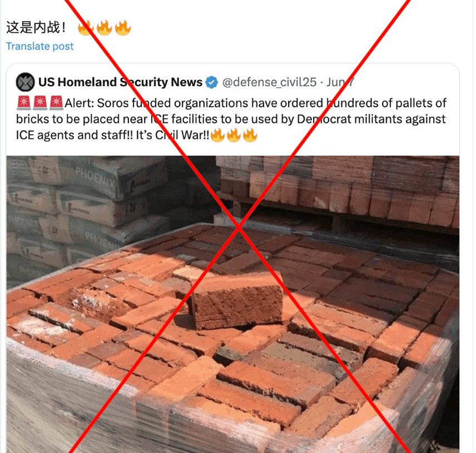Click the second siren emoji
The width and height of the screenshot is (476, 453).
pyautogui.click(x=40, y=103)
